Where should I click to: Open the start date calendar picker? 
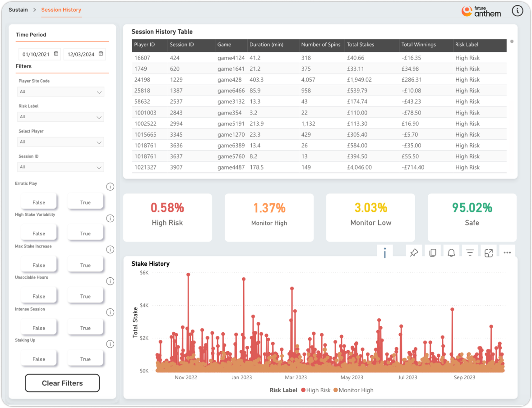tap(56, 54)
